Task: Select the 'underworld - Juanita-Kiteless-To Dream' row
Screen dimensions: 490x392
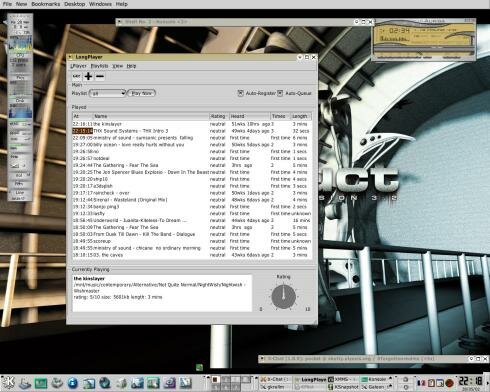Action: [192, 220]
